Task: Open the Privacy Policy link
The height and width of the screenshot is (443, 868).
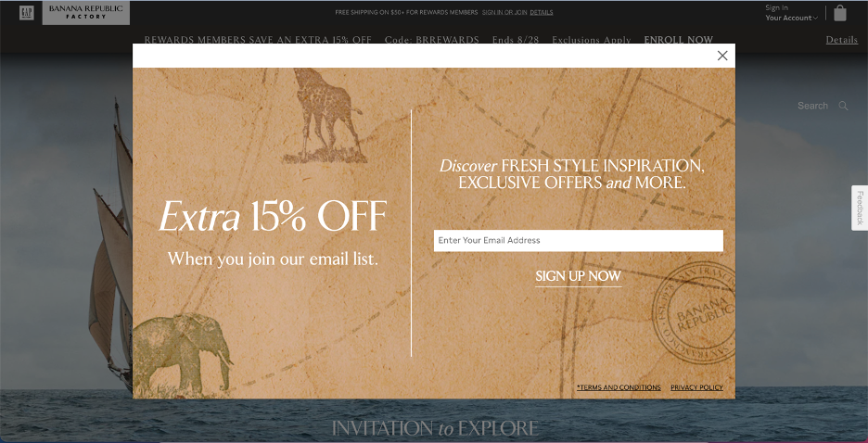Action: pyautogui.click(x=696, y=387)
